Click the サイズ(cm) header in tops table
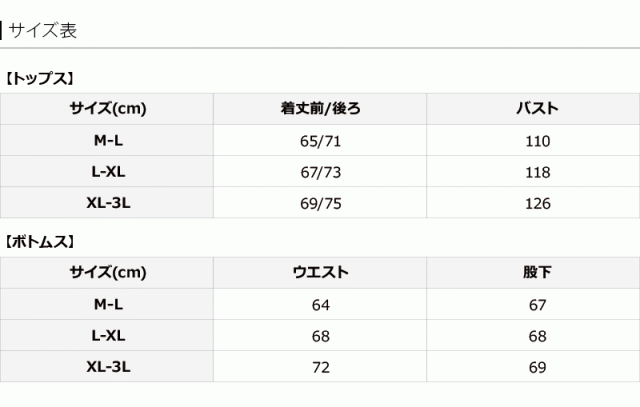The height and width of the screenshot is (407, 640). click(108, 108)
